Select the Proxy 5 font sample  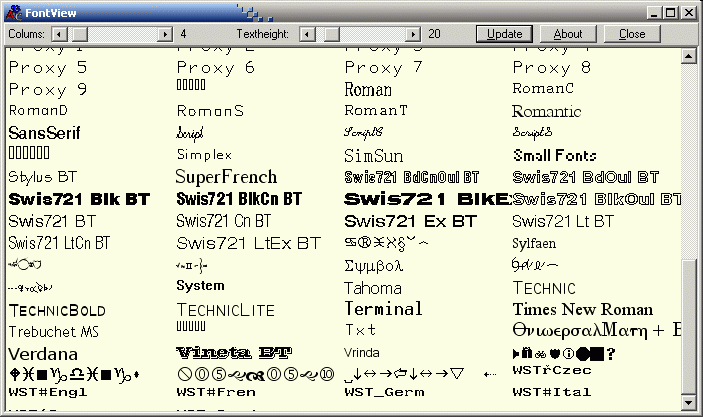click(x=48, y=68)
